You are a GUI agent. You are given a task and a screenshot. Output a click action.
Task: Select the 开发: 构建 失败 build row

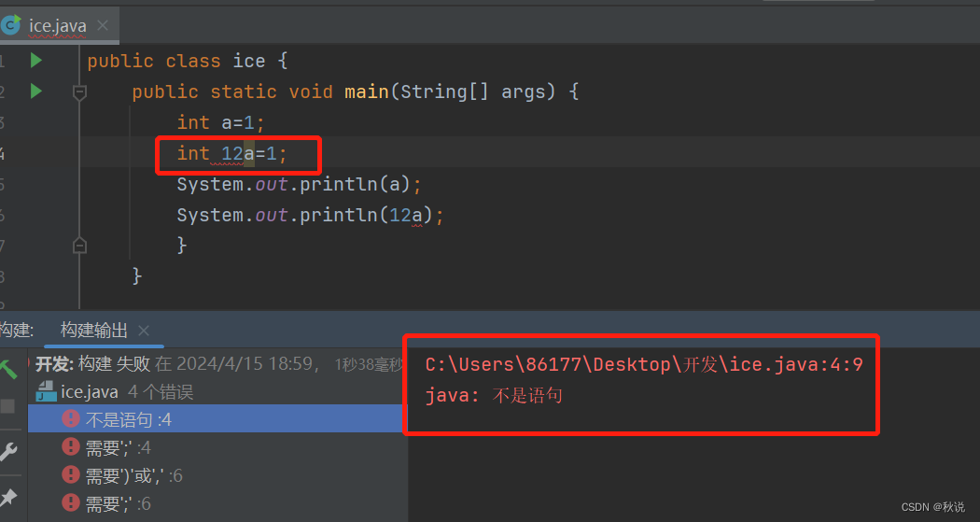[x=217, y=364]
